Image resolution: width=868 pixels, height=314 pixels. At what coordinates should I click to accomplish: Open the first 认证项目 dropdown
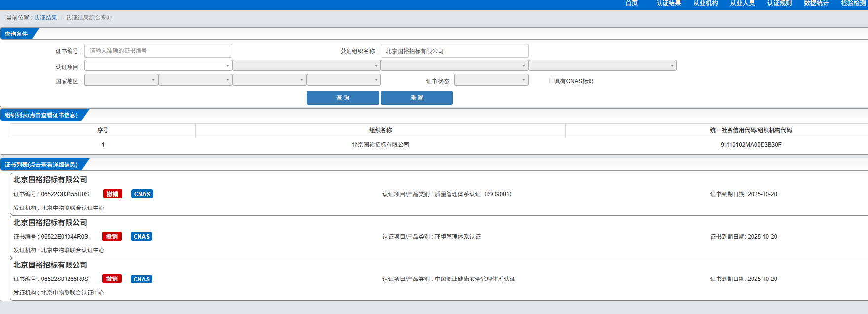tap(158, 66)
